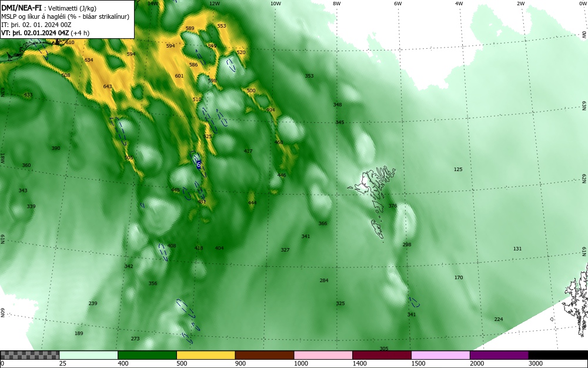The image size is (588, 368).
Task: Click the map value '273'
Action: pyautogui.click(x=135, y=339)
